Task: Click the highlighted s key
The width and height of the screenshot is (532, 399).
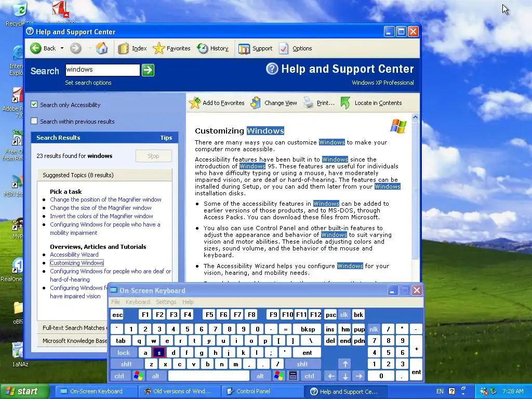Action: tap(159, 353)
